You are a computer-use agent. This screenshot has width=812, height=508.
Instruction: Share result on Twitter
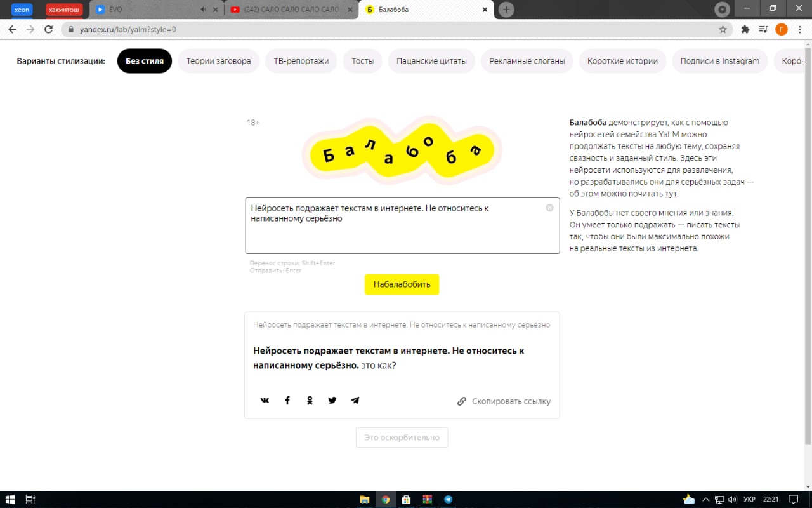pos(332,401)
